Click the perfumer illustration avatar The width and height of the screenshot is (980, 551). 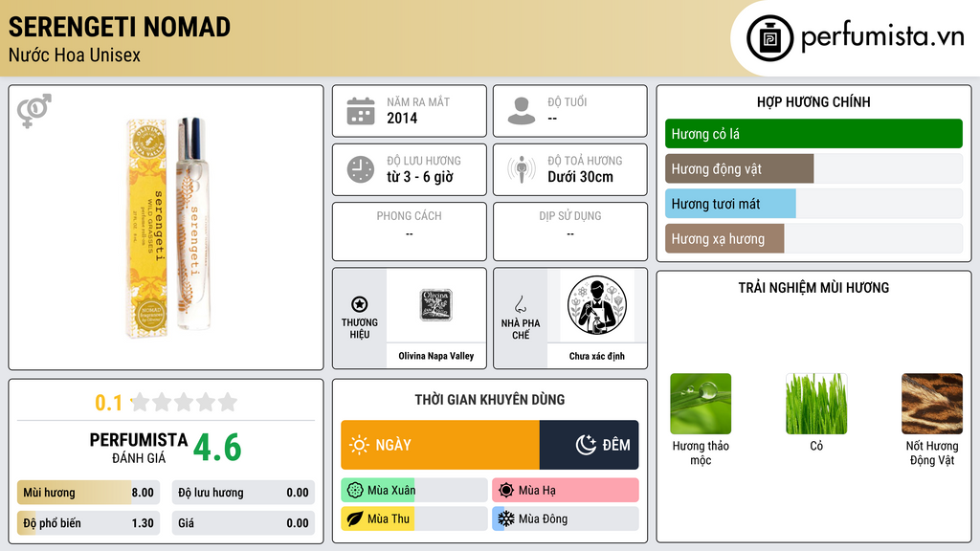(597, 305)
